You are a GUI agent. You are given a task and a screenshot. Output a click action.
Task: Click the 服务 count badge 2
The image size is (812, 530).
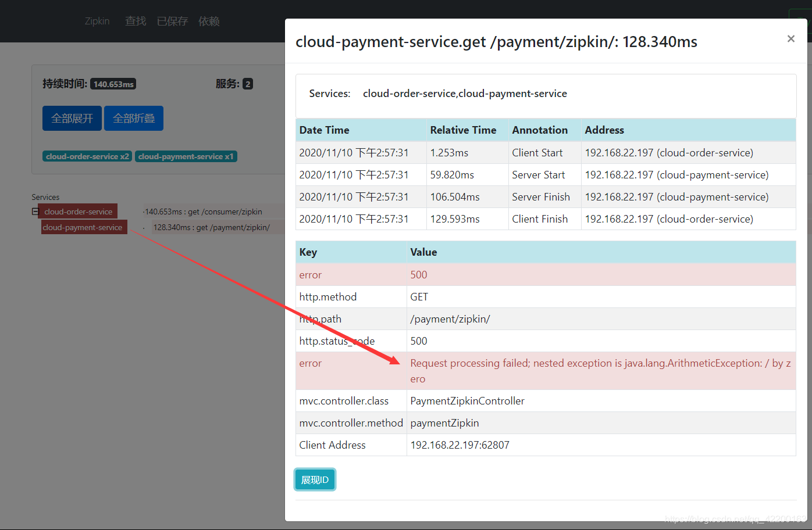click(x=248, y=84)
